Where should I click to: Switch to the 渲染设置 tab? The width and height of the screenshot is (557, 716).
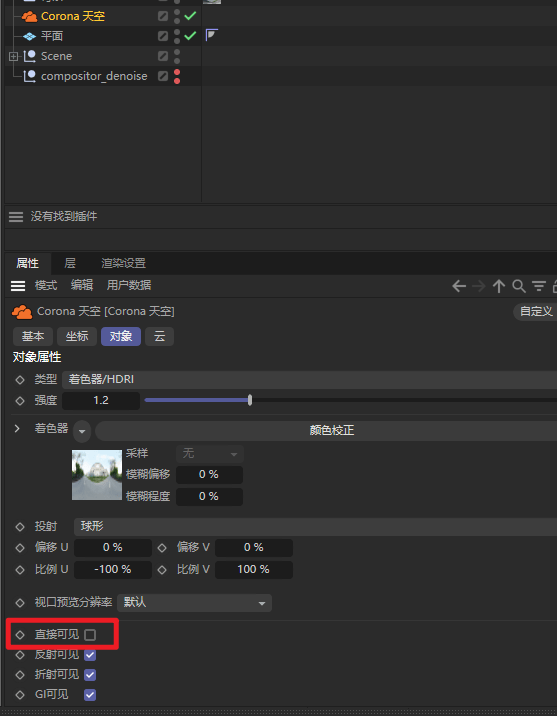click(123, 263)
